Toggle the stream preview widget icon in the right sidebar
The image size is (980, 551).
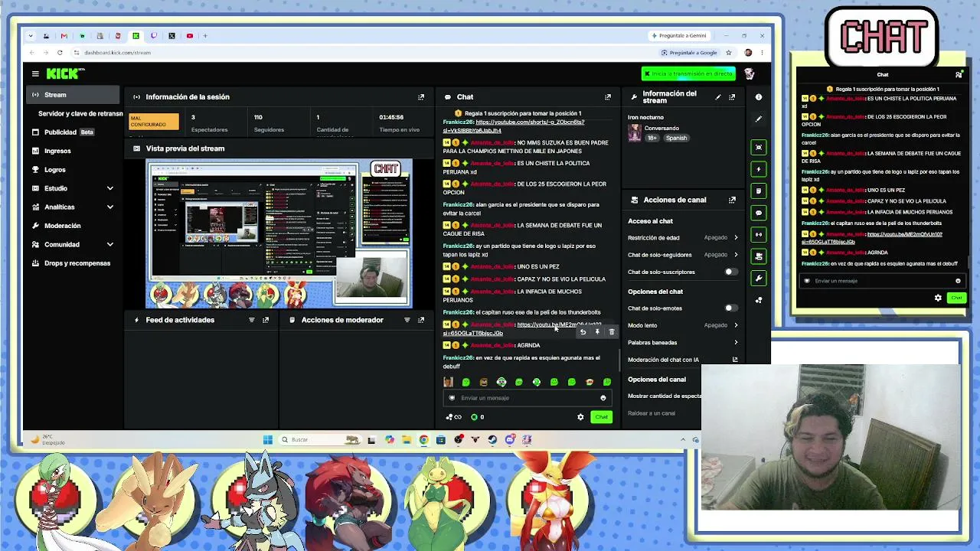coord(759,148)
